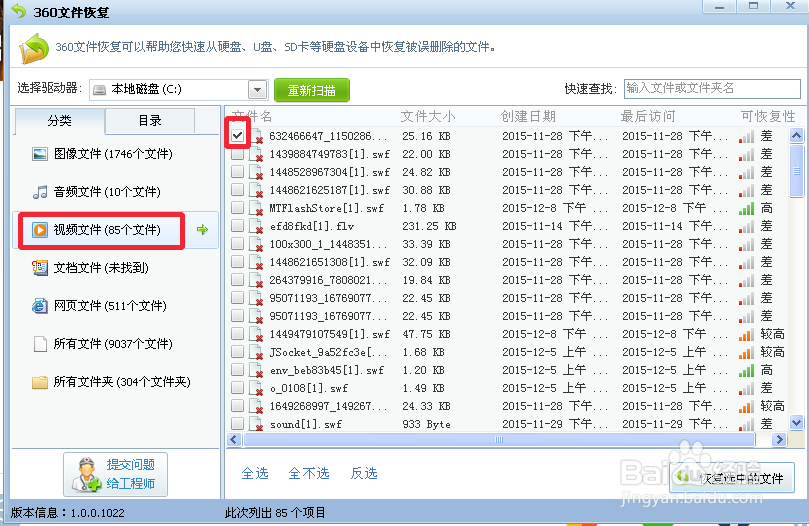Click size value 933 Byte
The height and width of the screenshot is (526, 809).
pos(426,424)
